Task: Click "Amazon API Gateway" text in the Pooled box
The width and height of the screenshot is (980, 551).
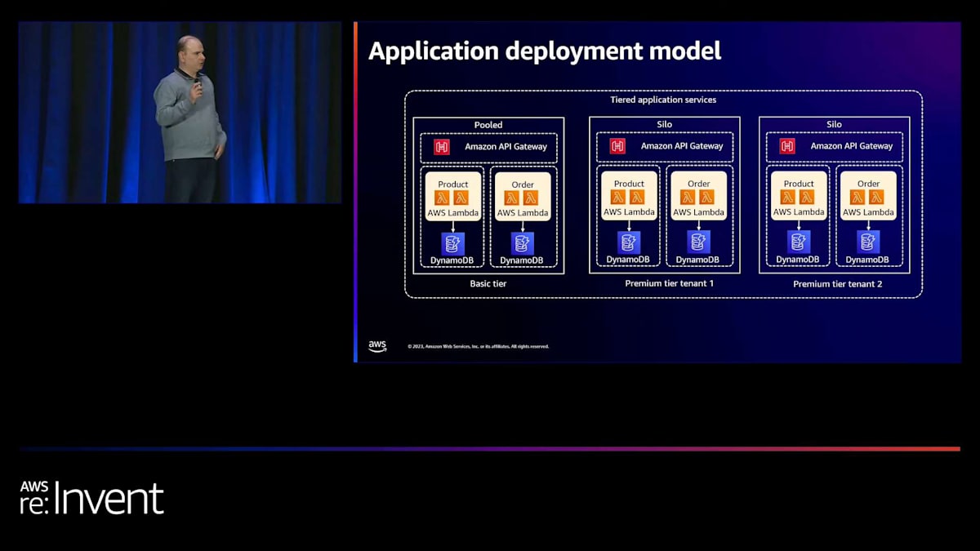Action: click(506, 147)
